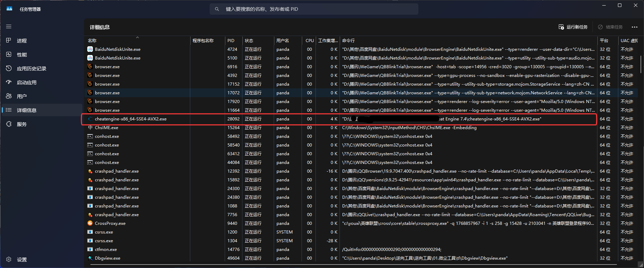Click PID cell 28092
644x268 pixels.
point(233,119)
